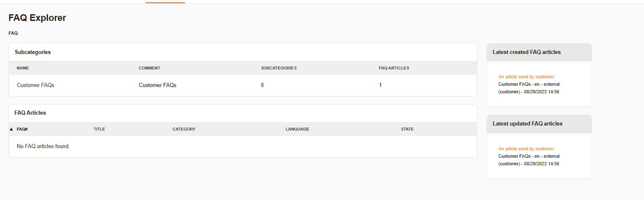Open the article under Latest created FAQ articles

[x=526, y=77]
